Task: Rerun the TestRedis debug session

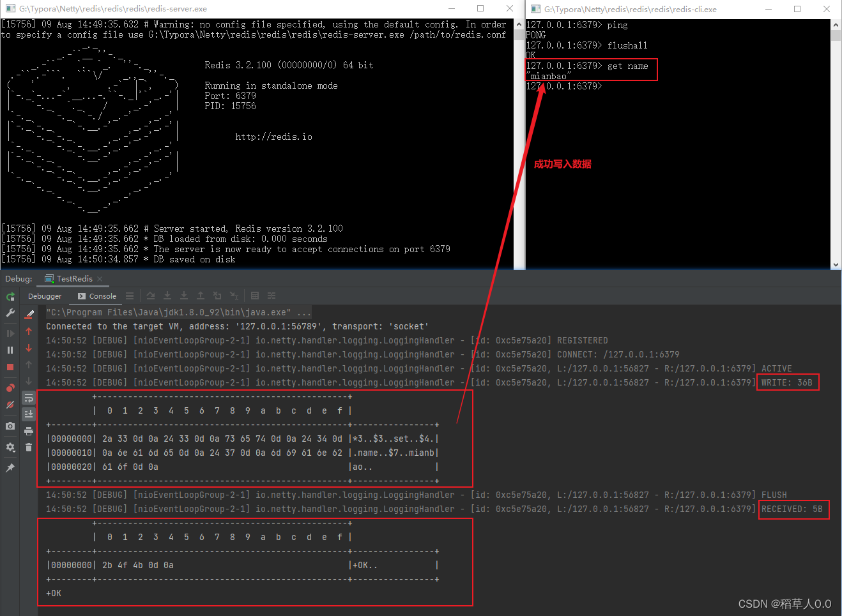Action: coord(10,297)
